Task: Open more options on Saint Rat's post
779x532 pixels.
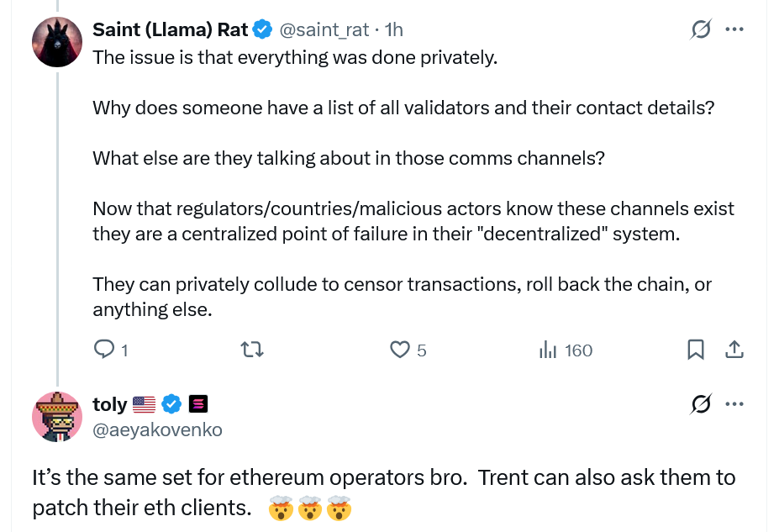Action: (734, 30)
